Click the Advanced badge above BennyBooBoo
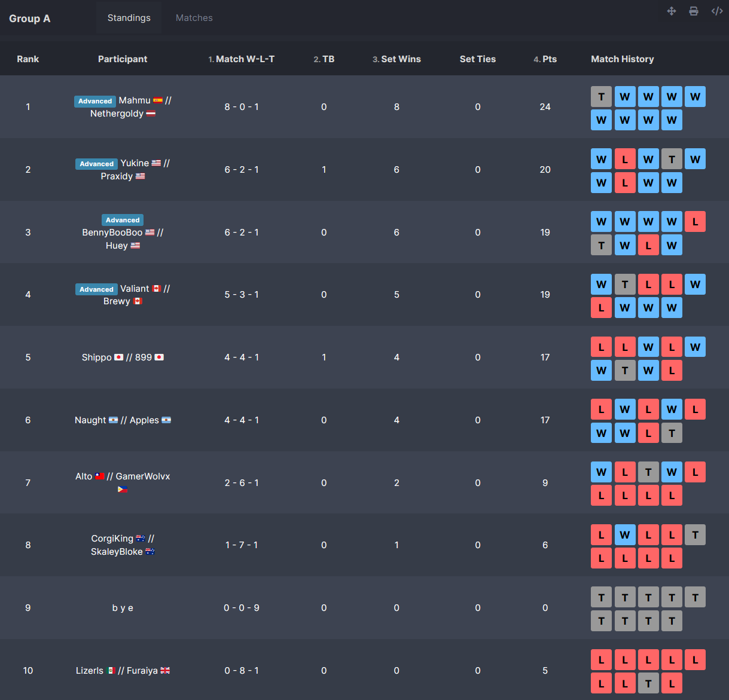Viewport: 729px width, 700px height. 123,220
